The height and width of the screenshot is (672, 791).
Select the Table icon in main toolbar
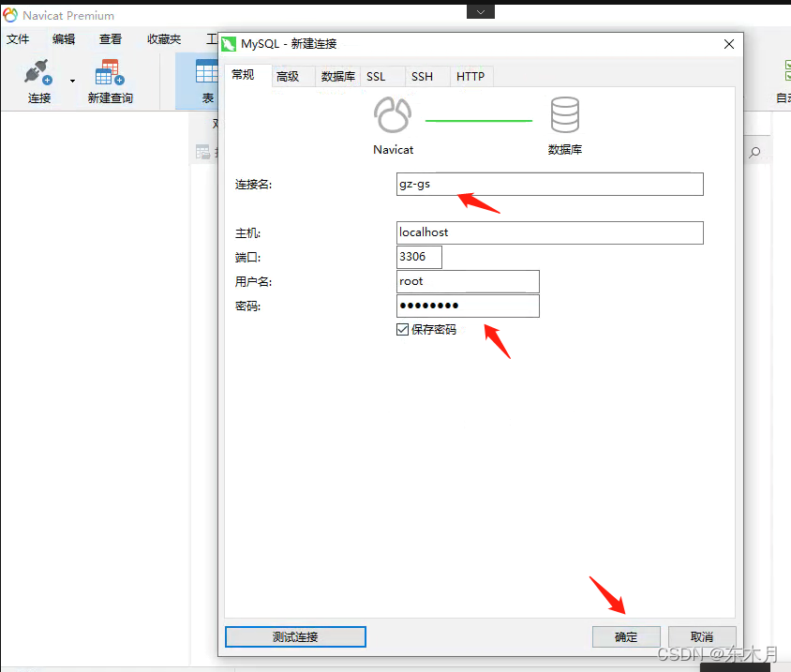[206, 71]
